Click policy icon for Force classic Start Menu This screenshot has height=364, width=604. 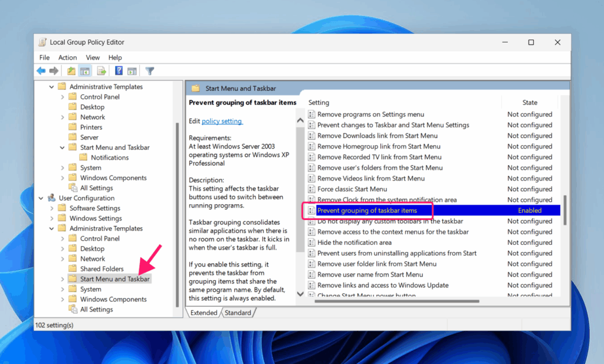pos(311,189)
